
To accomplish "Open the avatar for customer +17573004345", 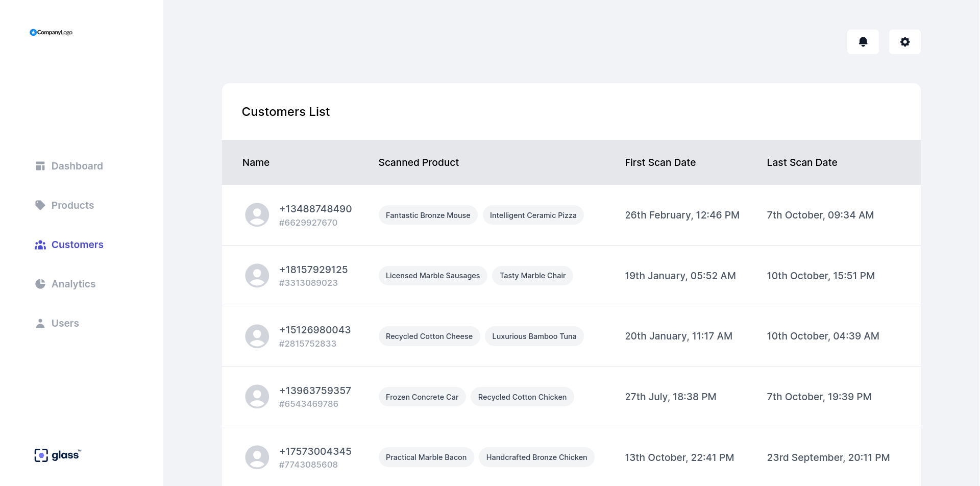I will click(x=257, y=457).
